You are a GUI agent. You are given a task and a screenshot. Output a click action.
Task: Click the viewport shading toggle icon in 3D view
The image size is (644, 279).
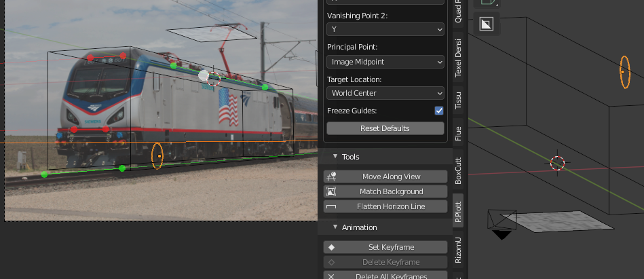[487, 24]
